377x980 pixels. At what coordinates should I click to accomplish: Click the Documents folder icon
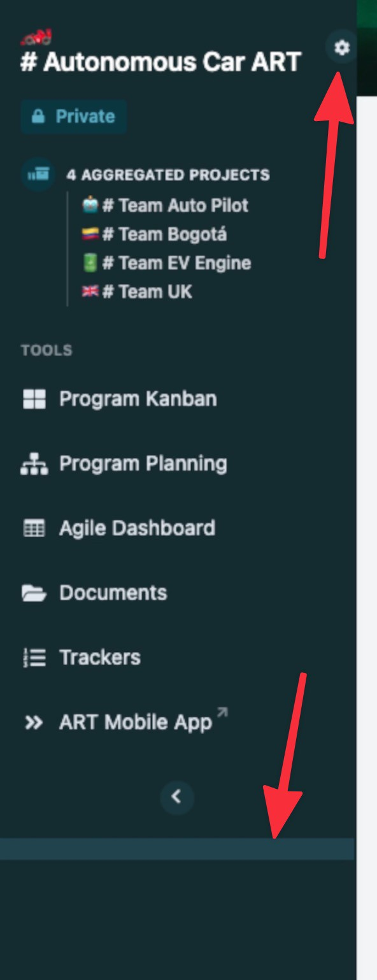(34, 593)
